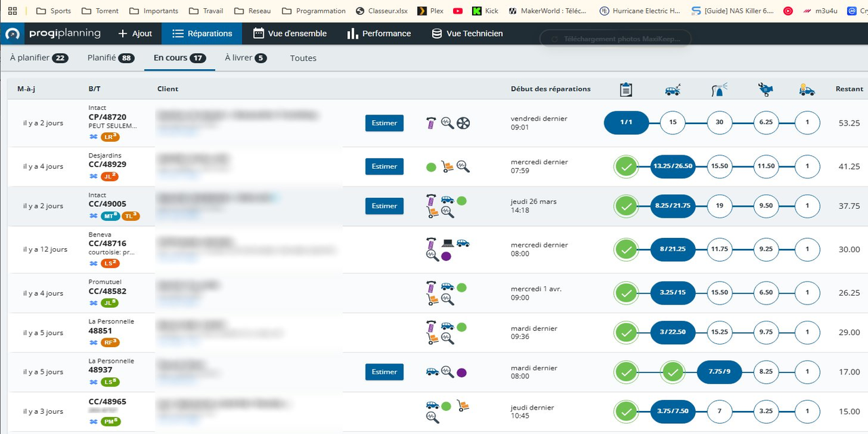The width and height of the screenshot is (868, 434).
Task: Click the laptop icon in CC/48716 row
Action: pyautogui.click(x=448, y=243)
